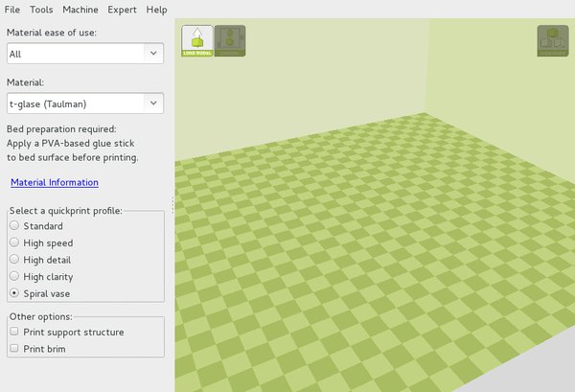Choose the High detail profile

[14, 260]
